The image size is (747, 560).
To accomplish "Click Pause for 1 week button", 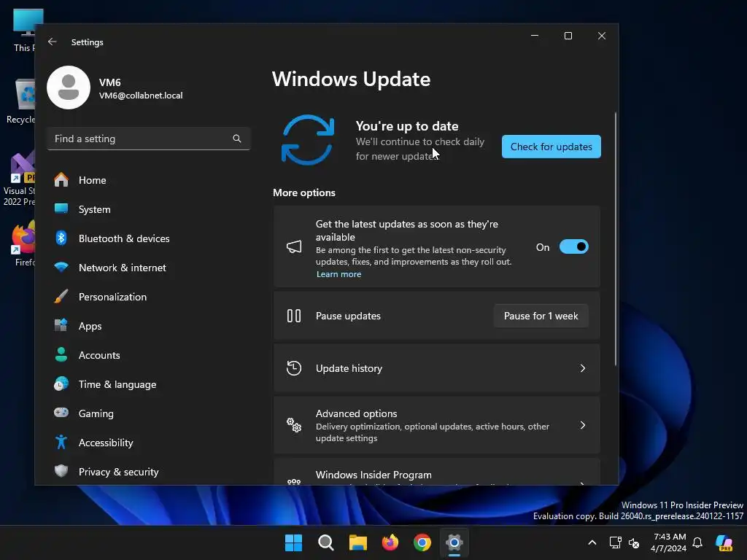I will (x=541, y=316).
